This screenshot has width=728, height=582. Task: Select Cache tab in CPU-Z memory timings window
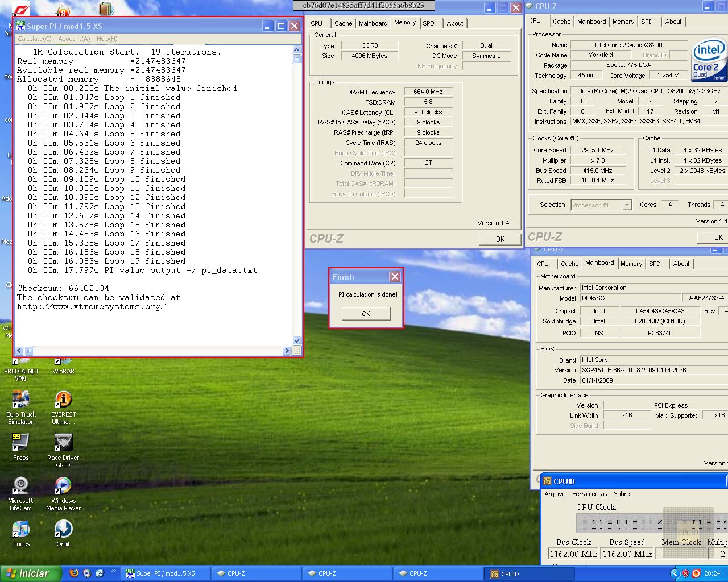click(343, 23)
